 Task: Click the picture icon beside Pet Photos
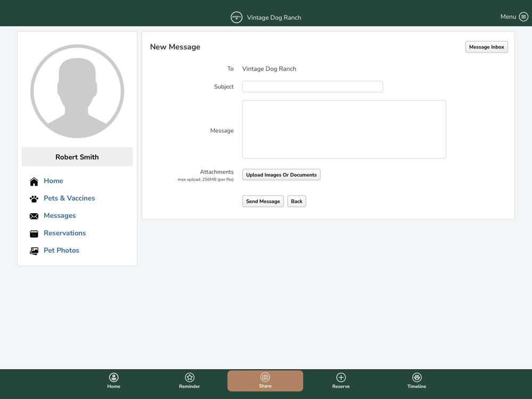34,251
